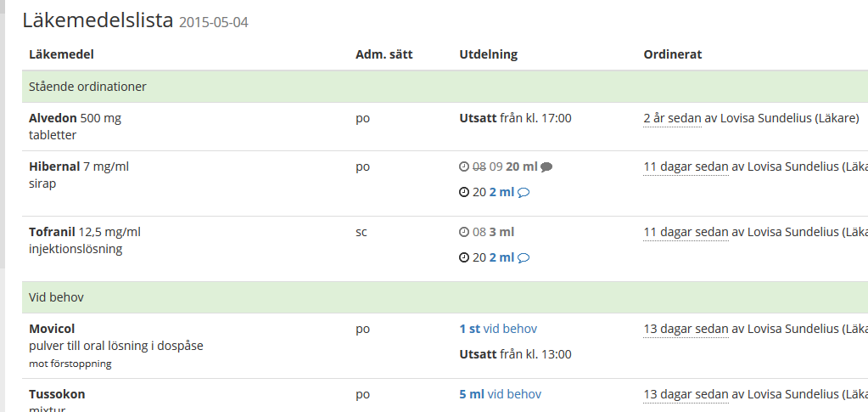The image size is (868, 412).
Task: Click the filled comment icon on Hibernal 20 ml
Action: (x=546, y=166)
